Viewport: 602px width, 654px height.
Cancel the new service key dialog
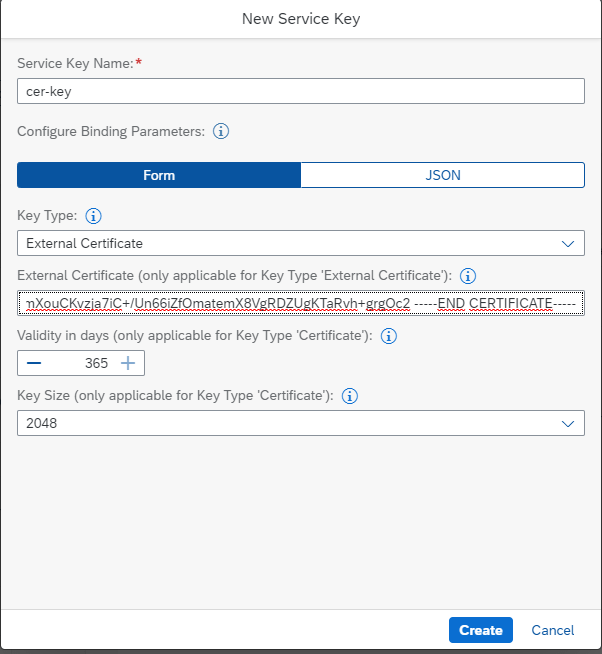[553, 630]
